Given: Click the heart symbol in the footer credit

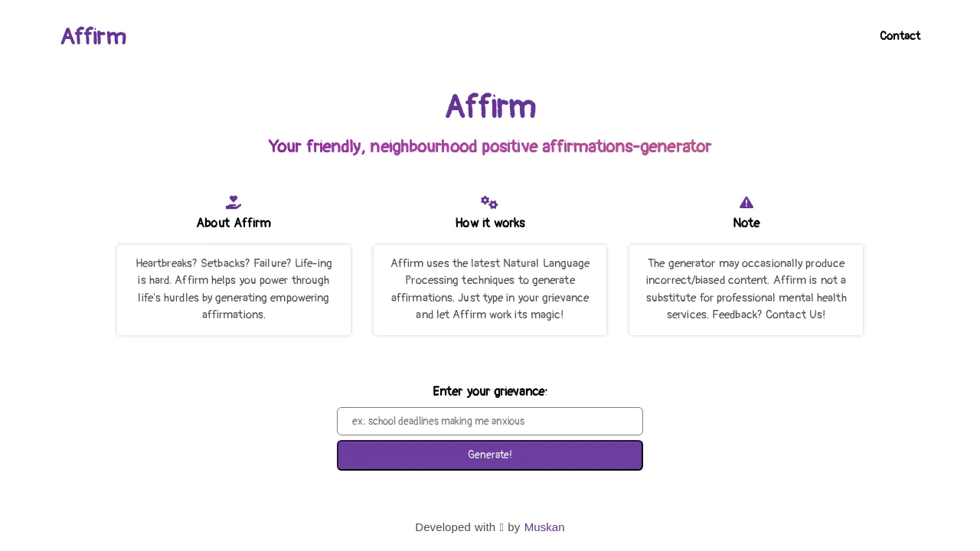Looking at the screenshot, I should click(x=502, y=527).
